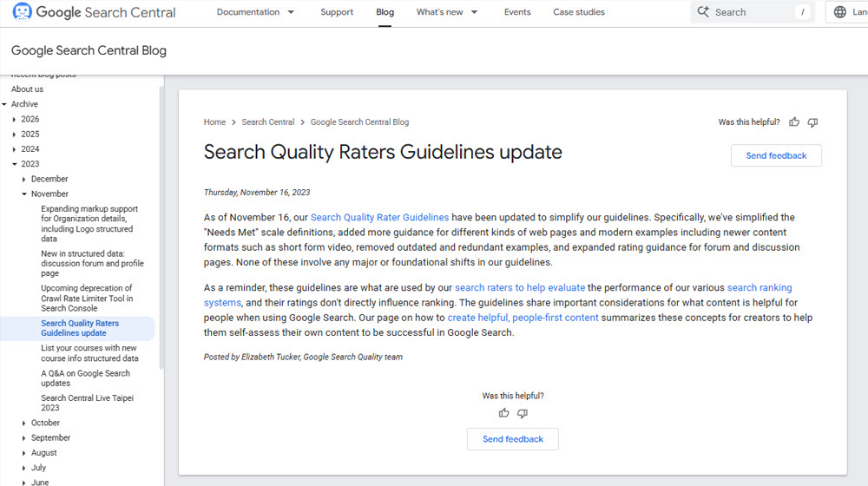Expand the 2026 archive year
The width and height of the screenshot is (868, 486).
click(15, 119)
